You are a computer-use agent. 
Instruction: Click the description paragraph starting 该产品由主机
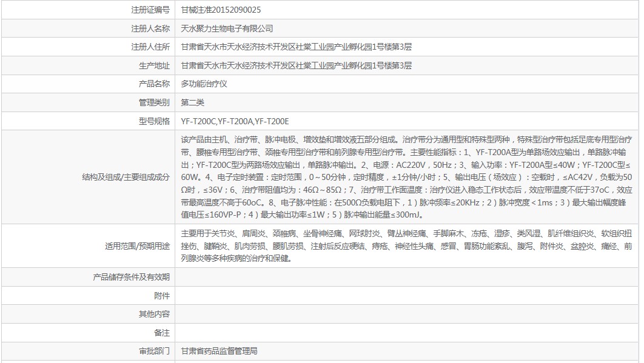tap(407, 177)
